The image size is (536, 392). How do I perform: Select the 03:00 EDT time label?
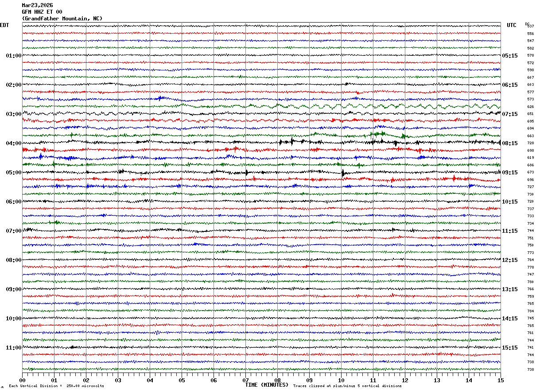14,114
